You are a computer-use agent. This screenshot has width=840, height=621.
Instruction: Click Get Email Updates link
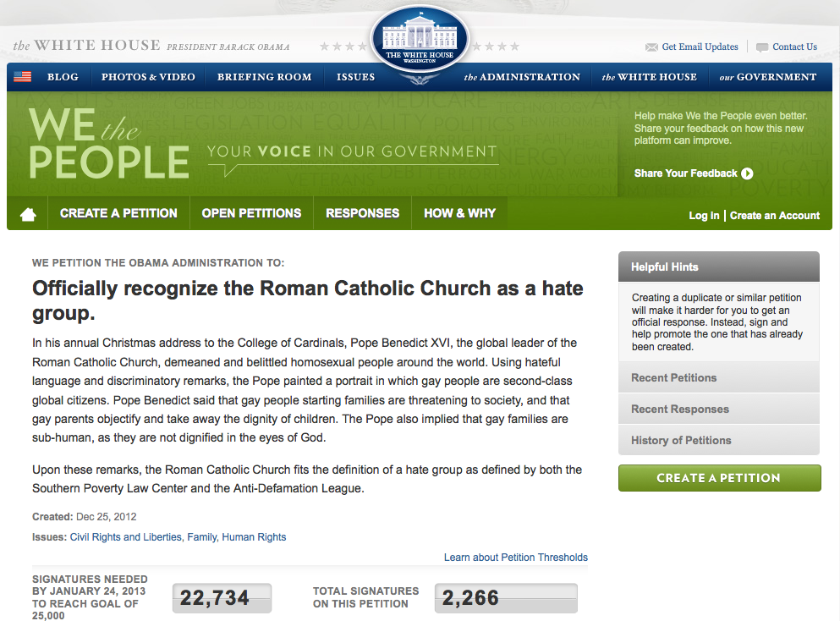700,47
